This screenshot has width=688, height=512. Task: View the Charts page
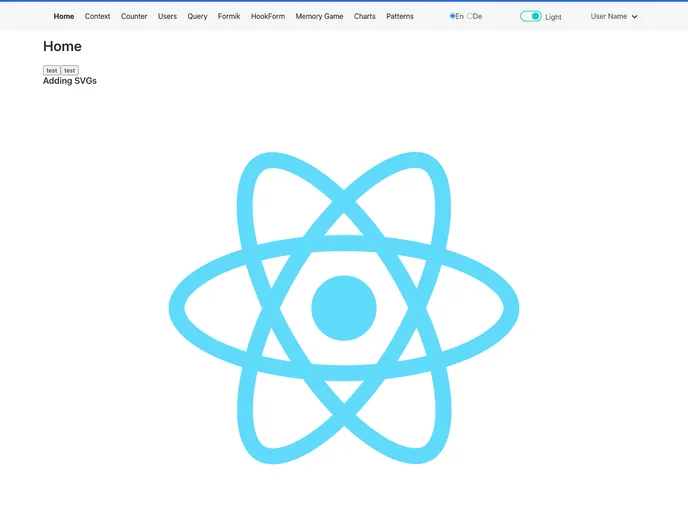(x=365, y=17)
